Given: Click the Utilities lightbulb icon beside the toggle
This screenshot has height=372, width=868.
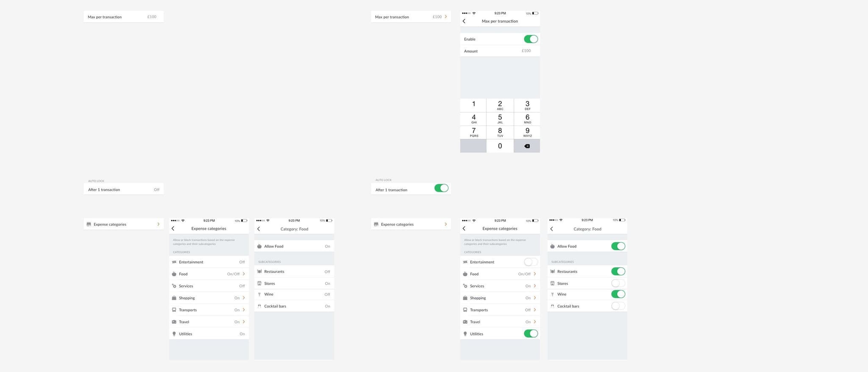Looking at the screenshot, I should (465, 334).
